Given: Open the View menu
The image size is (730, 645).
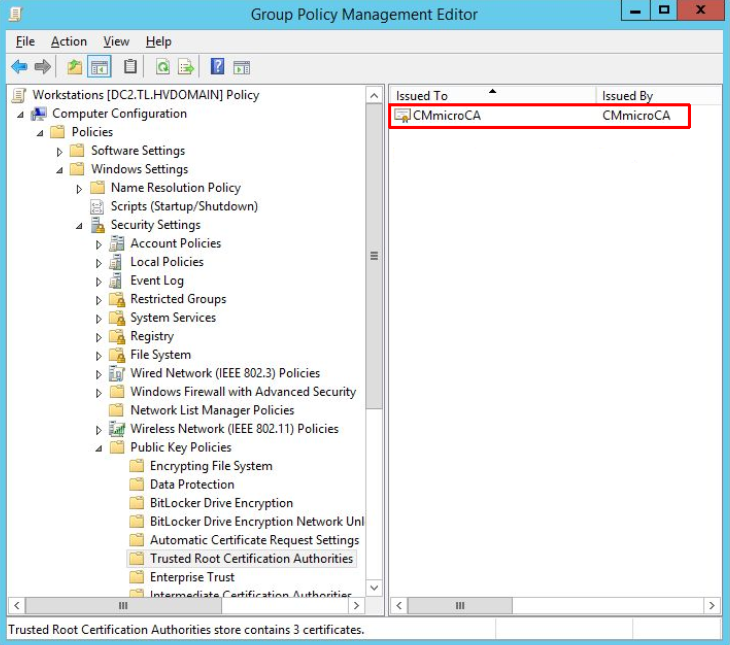Looking at the screenshot, I should click(116, 41).
